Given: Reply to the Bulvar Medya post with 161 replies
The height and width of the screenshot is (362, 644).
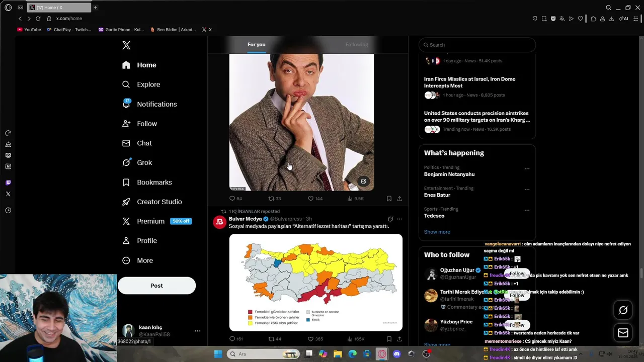Looking at the screenshot, I should 236,339.
